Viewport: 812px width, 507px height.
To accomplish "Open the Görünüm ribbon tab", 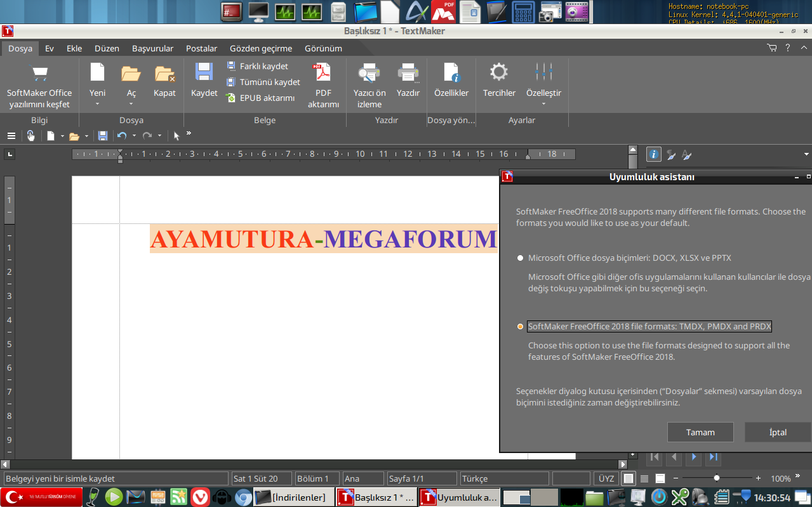I will click(x=323, y=48).
